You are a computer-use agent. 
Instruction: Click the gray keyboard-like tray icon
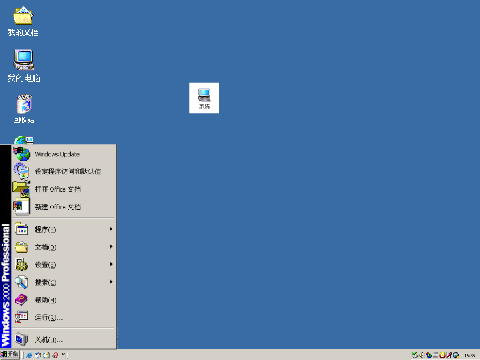click(x=435, y=355)
